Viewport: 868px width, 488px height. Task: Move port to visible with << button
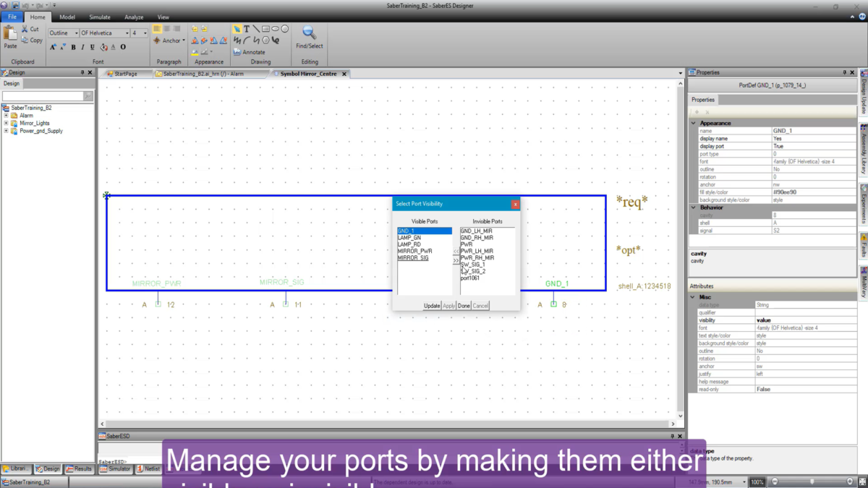pos(456,252)
